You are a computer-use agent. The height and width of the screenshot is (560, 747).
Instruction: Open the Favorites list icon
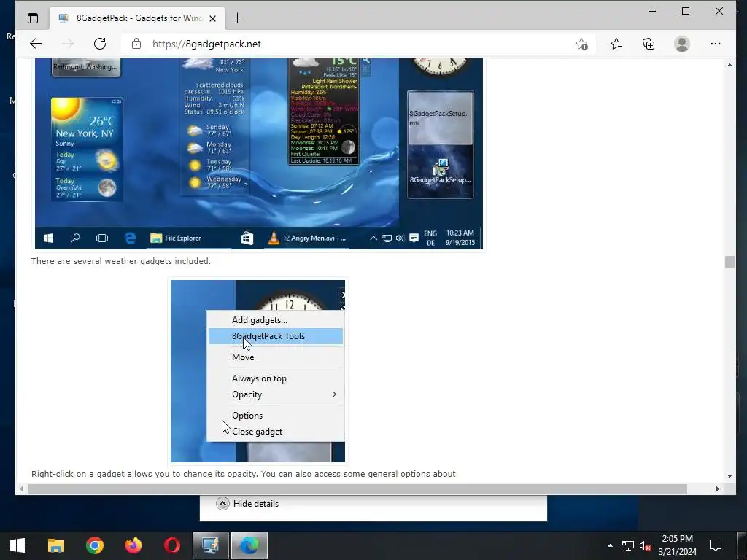(616, 44)
